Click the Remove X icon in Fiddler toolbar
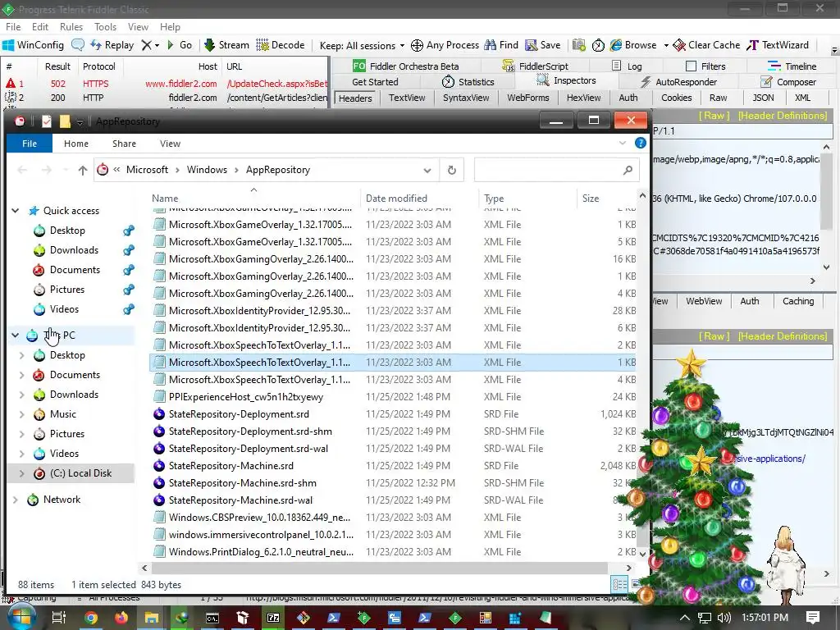840x630 pixels. (x=146, y=45)
